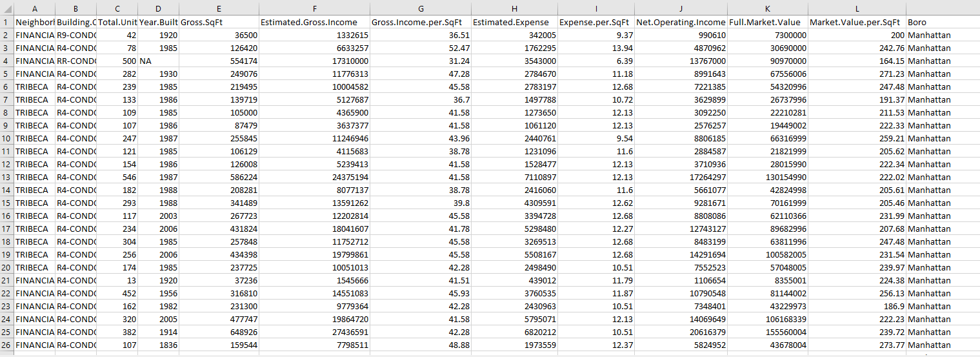Click cell with value 12743127
This screenshot has width=980, height=357.
(x=681, y=229)
